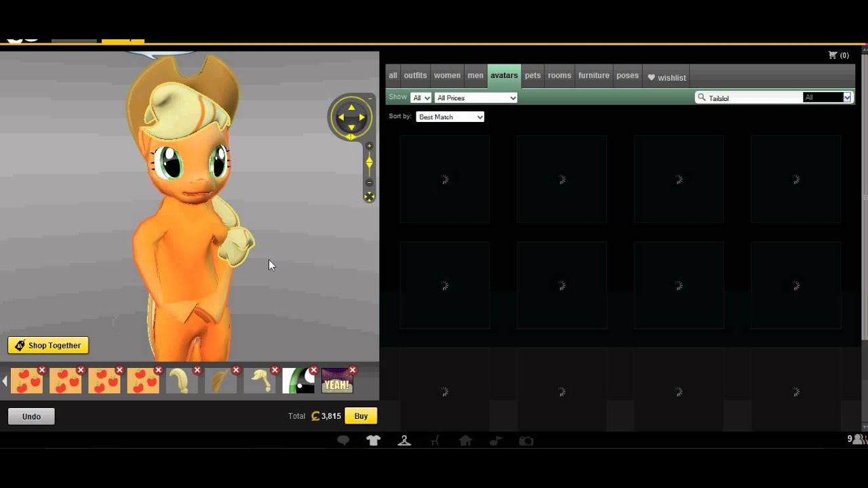
Task: Click the search magnifier icon
Action: 702,98
